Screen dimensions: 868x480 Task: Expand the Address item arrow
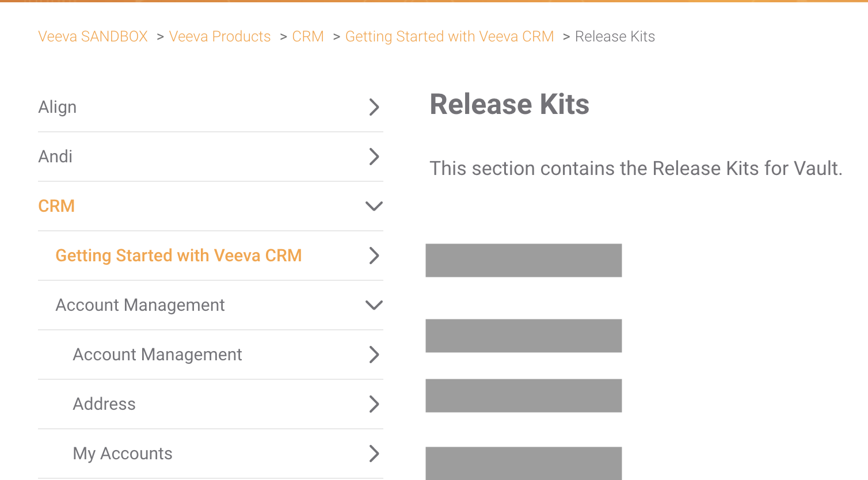pyautogui.click(x=374, y=404)
